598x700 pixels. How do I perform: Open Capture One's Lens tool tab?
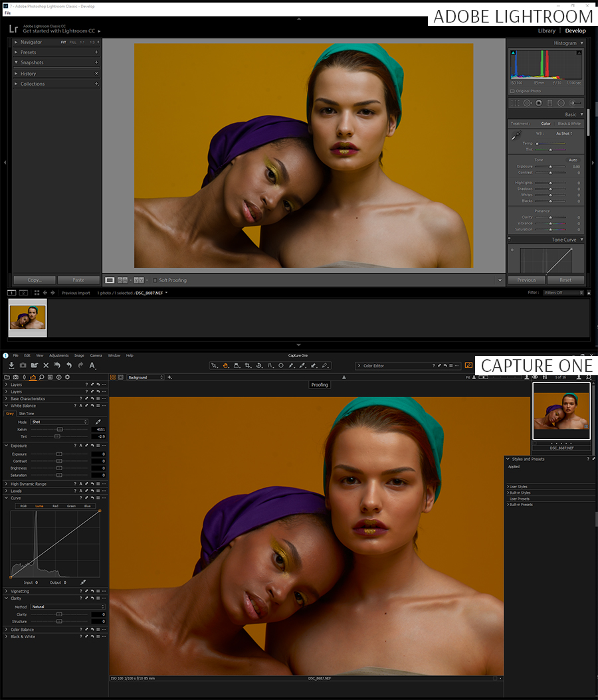click(x=24, y=377)
